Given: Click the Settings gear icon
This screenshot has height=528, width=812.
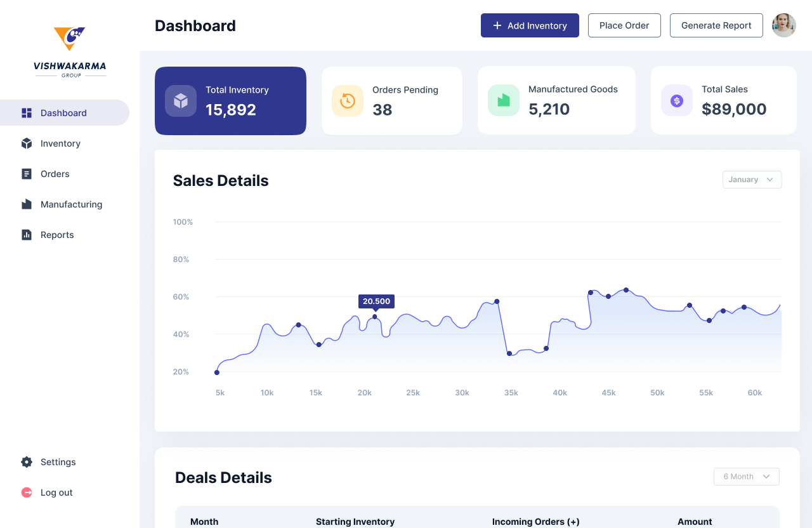Looking at the screenshot, I should (x=27, y=462).
